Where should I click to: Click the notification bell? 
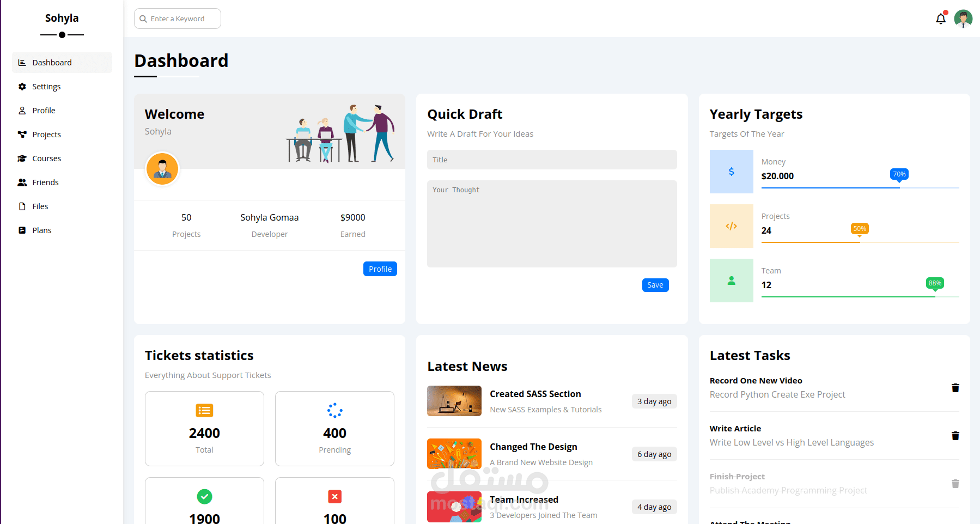940,18
